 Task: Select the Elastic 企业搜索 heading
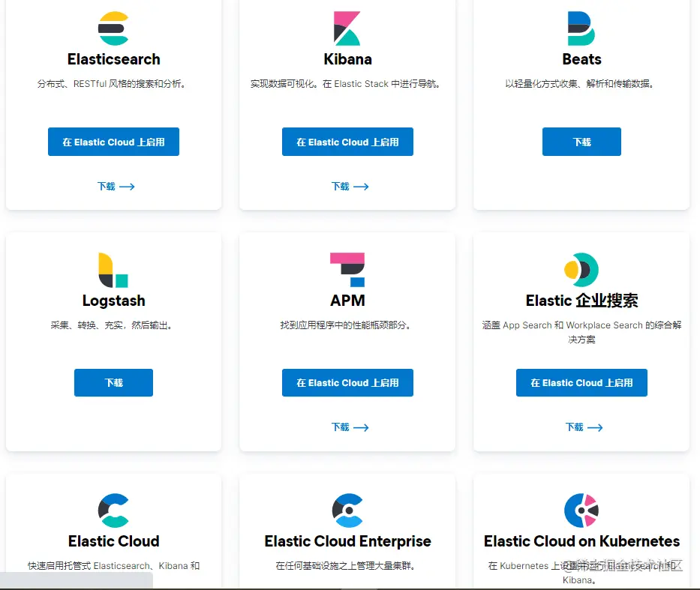click(x=581, y=301)
